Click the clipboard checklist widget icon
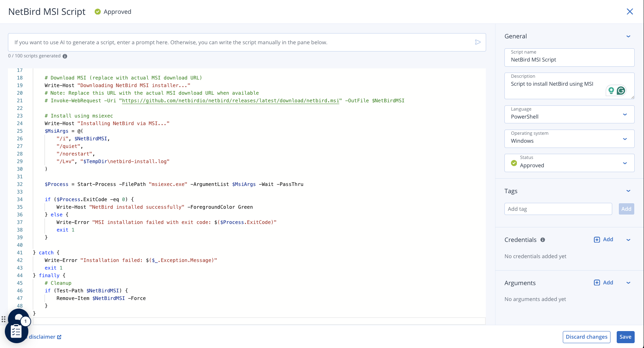644x348 pixels. tap(16, 331)
